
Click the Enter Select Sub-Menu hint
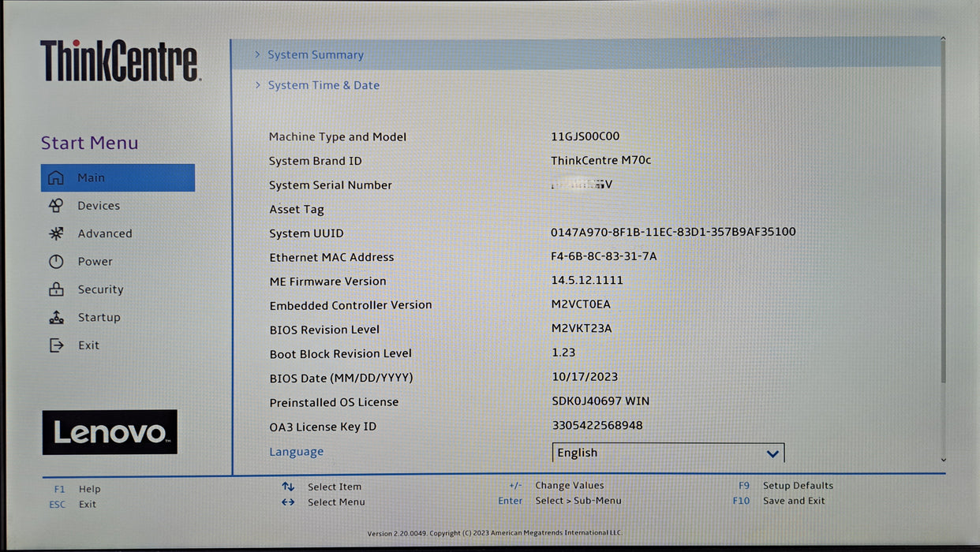coord(559,501)
